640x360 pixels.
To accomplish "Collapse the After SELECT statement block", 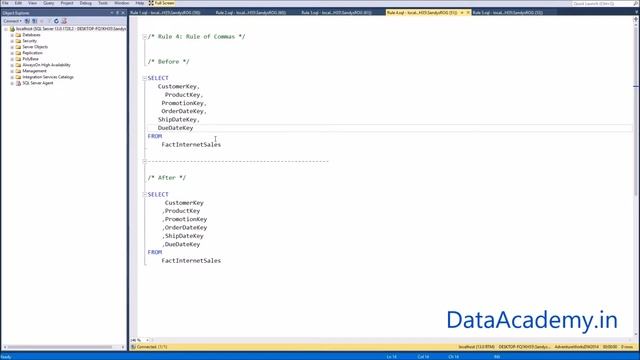I will point(144,194).
